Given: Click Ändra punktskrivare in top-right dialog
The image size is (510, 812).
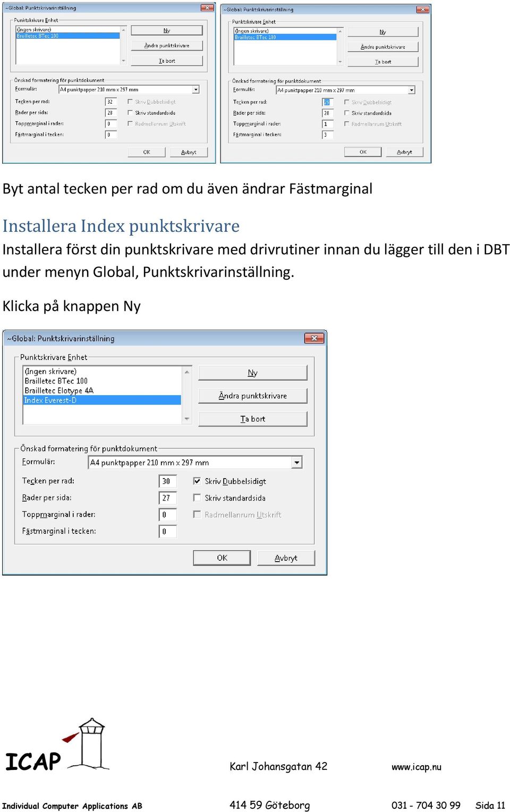Looking at the screenshot, I should pyautogui.click(x=383, y=47).
